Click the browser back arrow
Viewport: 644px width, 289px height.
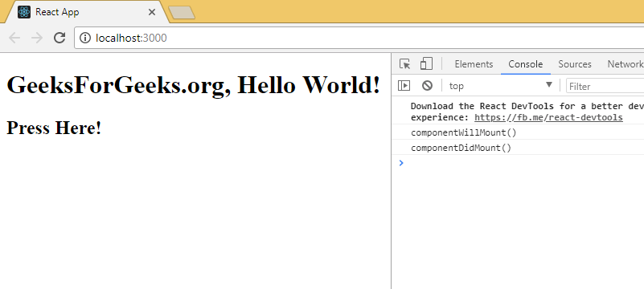pos(14,38)
